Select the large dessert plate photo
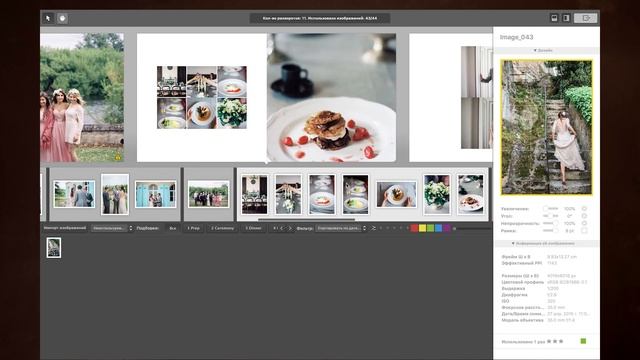The image size is (640, 360). pyautogui.click(x=331, y=98)
